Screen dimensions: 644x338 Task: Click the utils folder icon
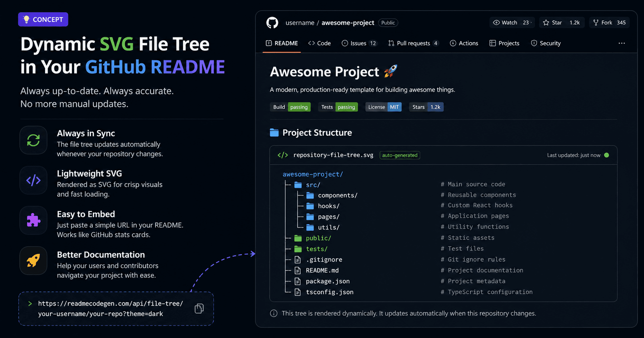(310, 227)
